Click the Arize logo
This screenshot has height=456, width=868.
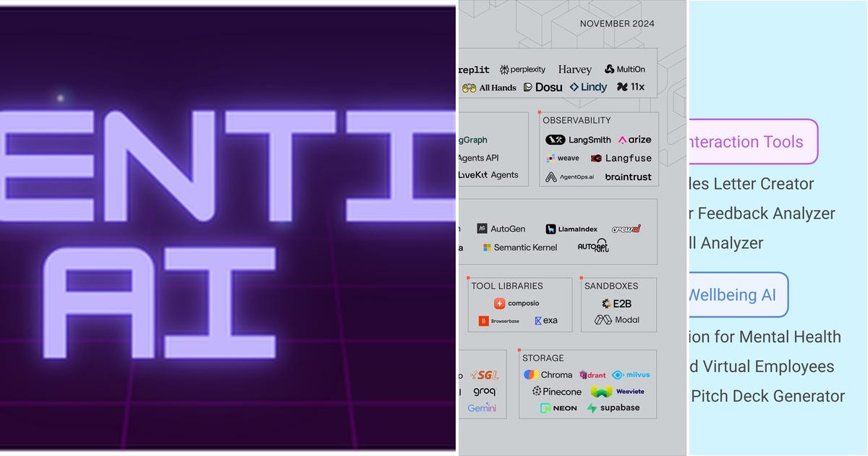[x=635, y=139]
